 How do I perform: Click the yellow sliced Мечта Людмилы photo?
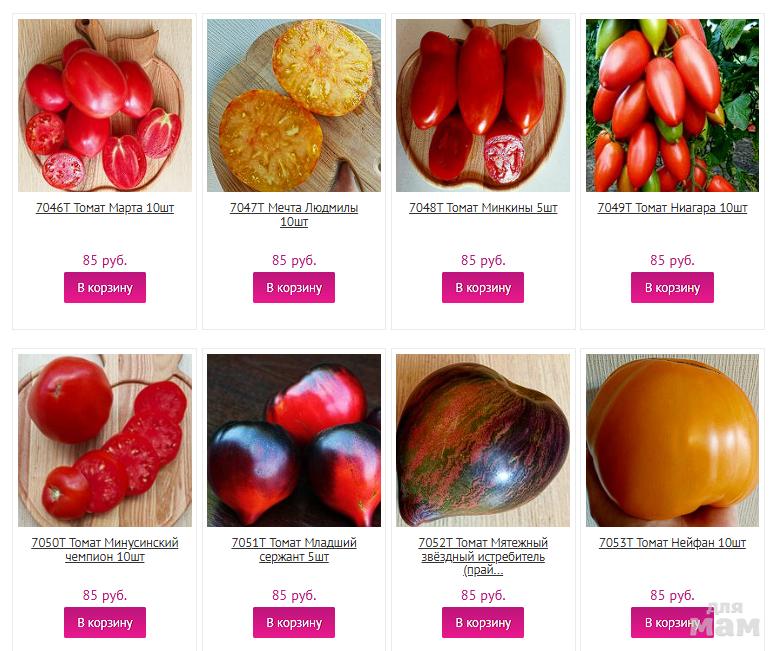click(294, 105)
